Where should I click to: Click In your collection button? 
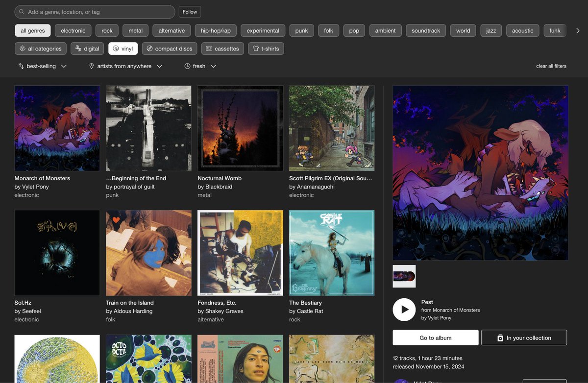(x=524, y=337)
